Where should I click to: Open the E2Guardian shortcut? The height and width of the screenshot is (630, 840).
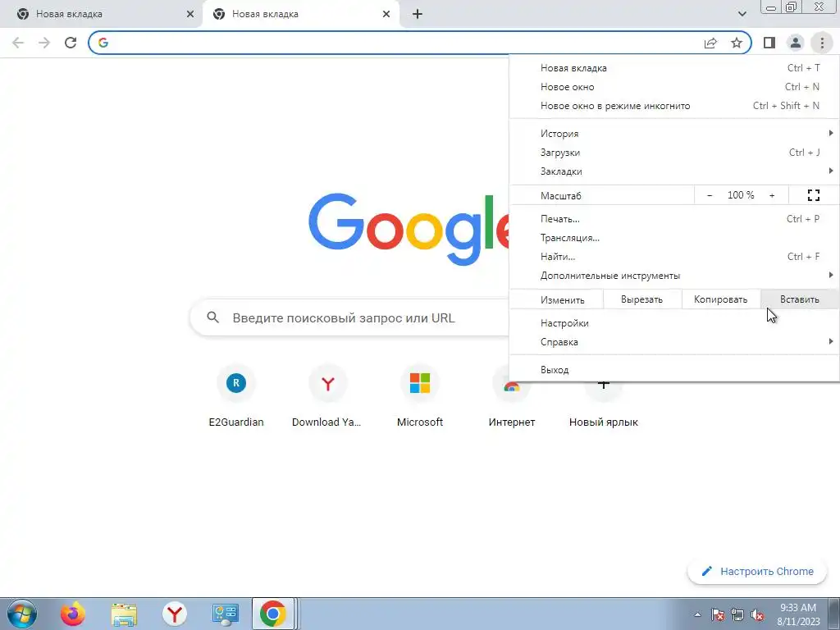click(236, 395)
